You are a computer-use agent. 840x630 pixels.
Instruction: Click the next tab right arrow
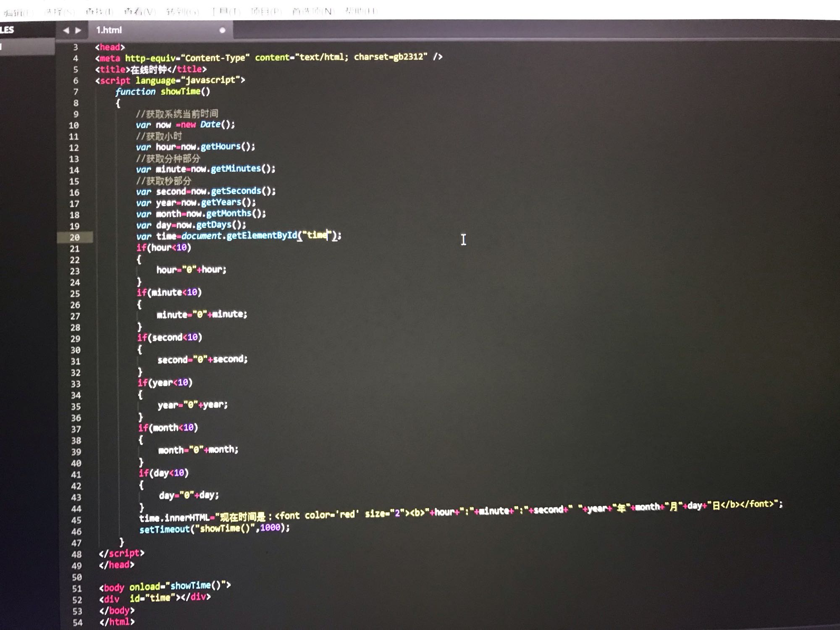coord(78,30)
